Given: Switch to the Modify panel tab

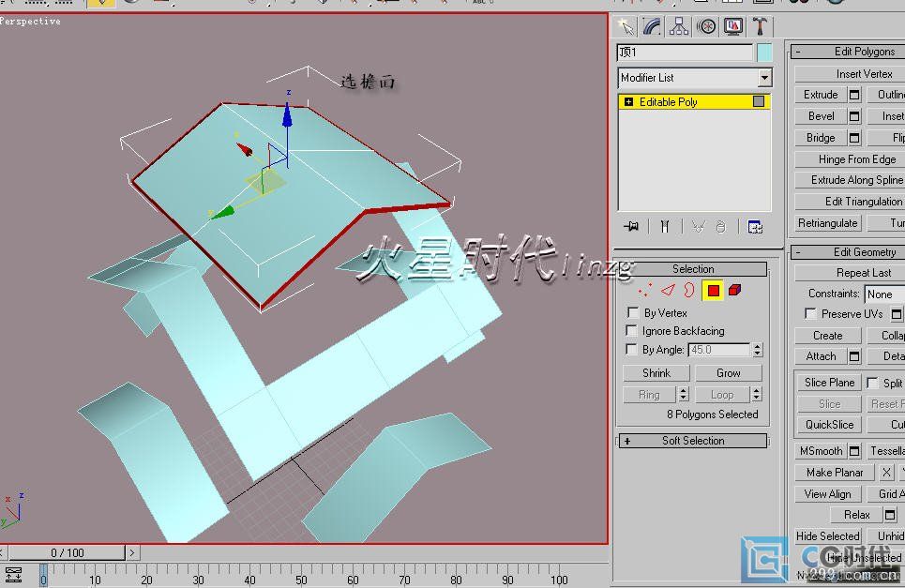Looking at the screenshot, I should (652, 26).
